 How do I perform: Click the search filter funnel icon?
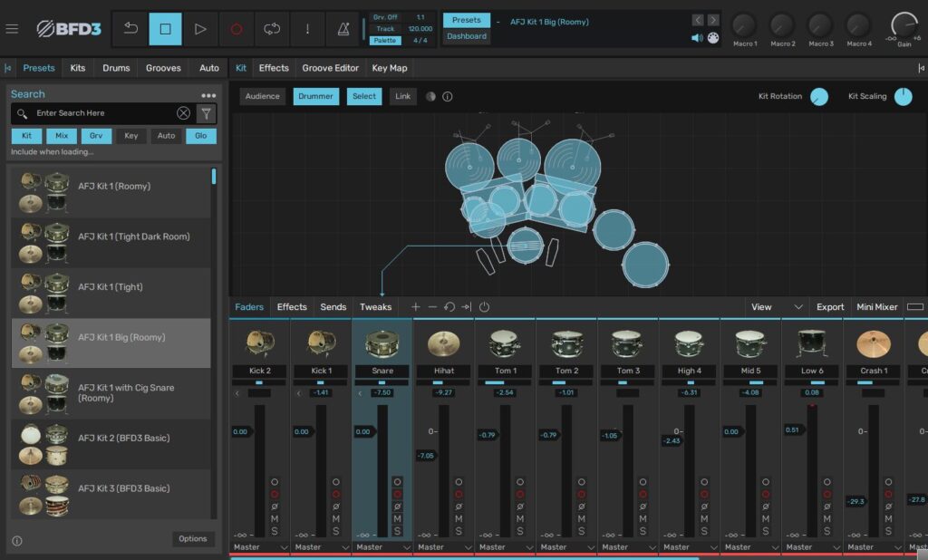pyautogui.click(x=206, y=113)
